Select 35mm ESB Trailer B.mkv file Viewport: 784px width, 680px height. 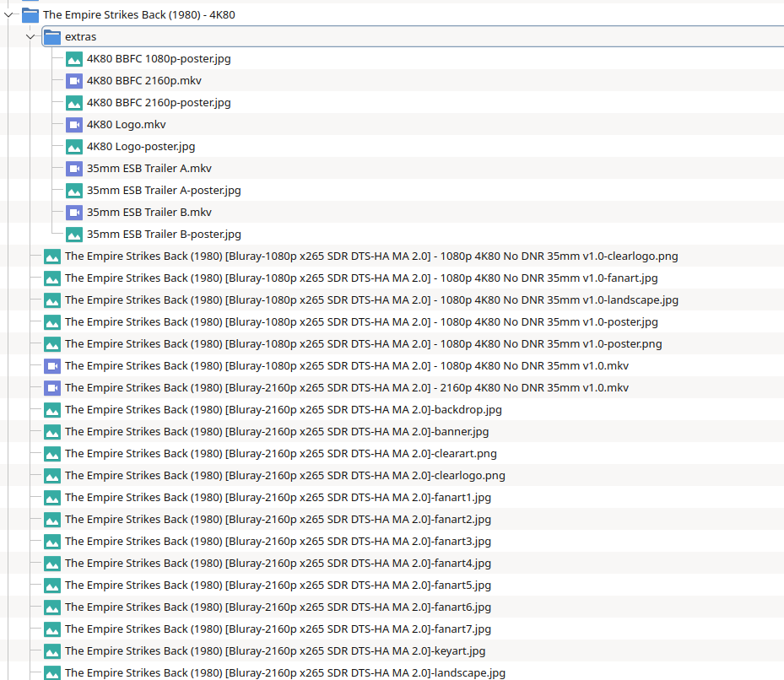click(149, 213)
